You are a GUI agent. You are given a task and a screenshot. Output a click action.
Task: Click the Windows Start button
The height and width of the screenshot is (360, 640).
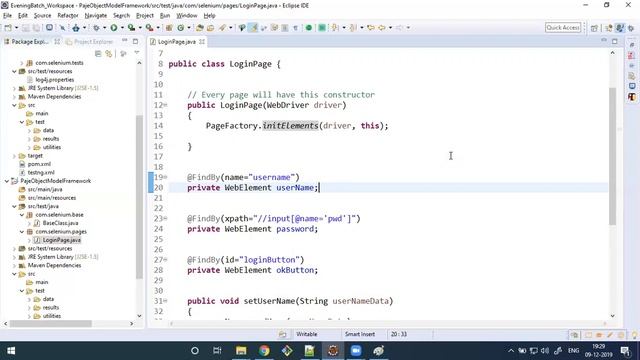(11, 351)
